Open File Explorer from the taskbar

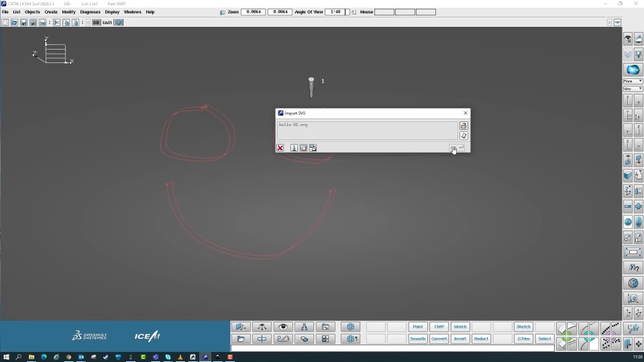click(32, 357)
